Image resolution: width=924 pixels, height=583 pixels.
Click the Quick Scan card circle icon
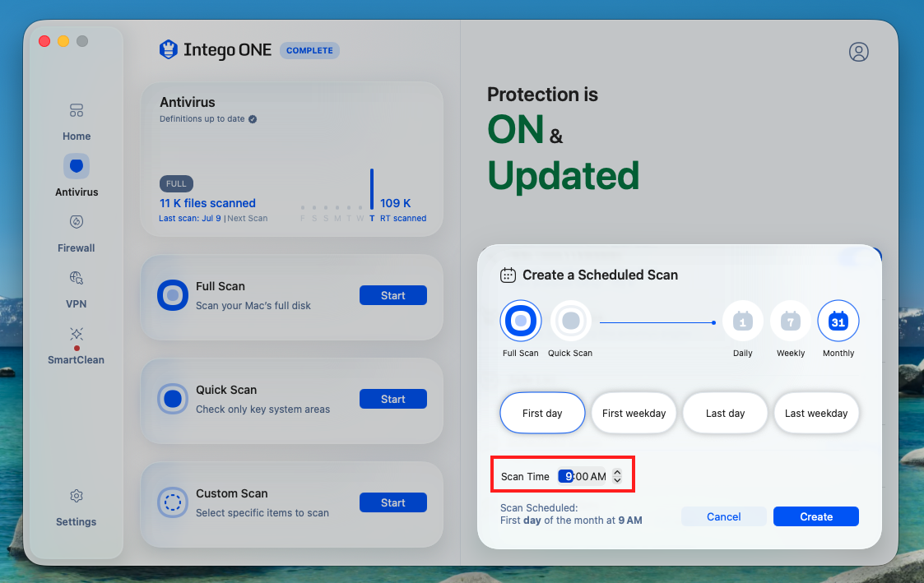click(173, 399)
